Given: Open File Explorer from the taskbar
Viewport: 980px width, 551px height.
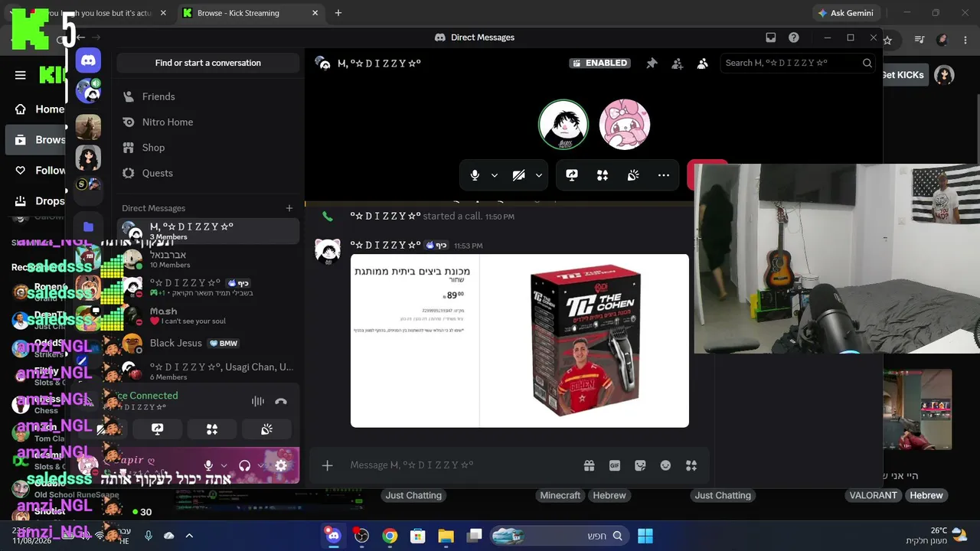Looking at the screenshot, I should point(446,536).
